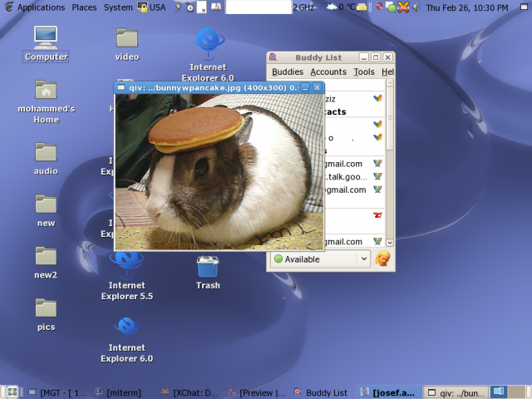
Task: Click the power plug panel icon
Action: (x=178, y=7)
